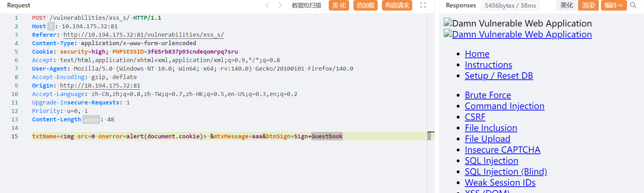Select the response 美化 beautify view

point(566,5)
